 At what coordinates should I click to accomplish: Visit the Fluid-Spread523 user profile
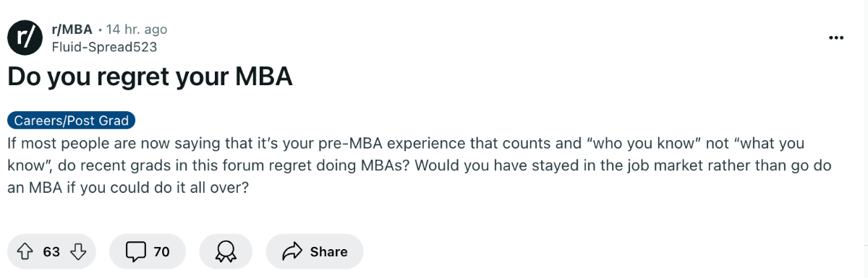tap(104, 47)
